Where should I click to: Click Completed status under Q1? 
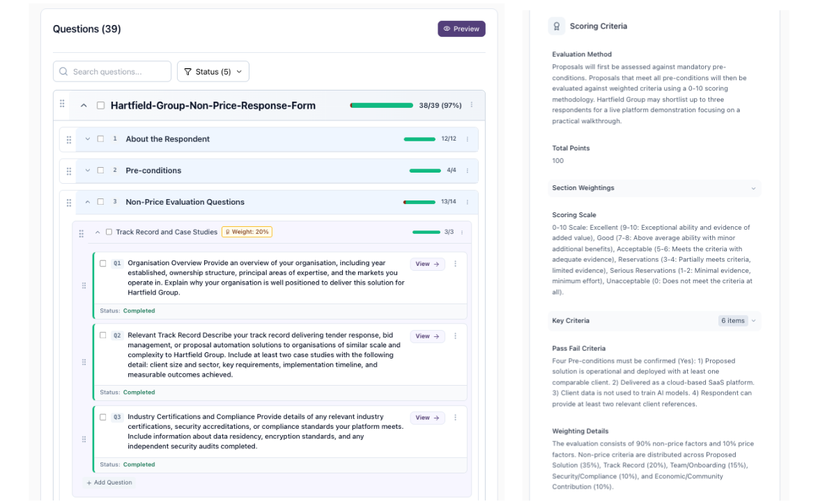pos(139,310)
